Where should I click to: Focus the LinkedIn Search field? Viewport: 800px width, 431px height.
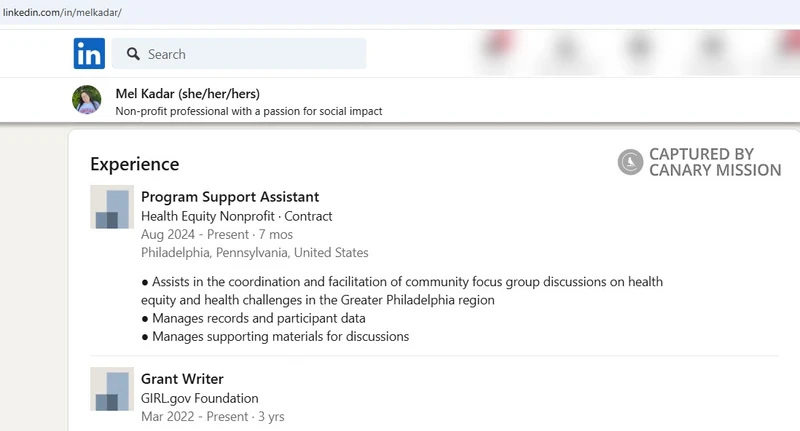click(x=239, y=54)
